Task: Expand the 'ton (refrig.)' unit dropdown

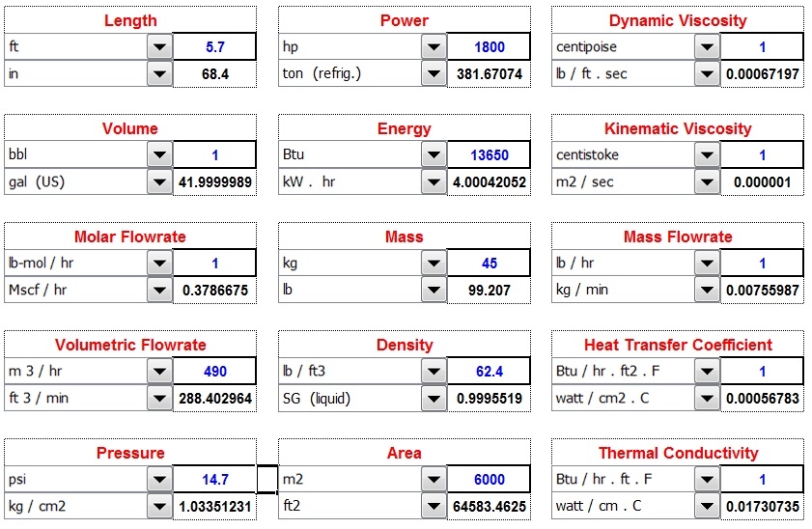Action: [x=433, y=74]
